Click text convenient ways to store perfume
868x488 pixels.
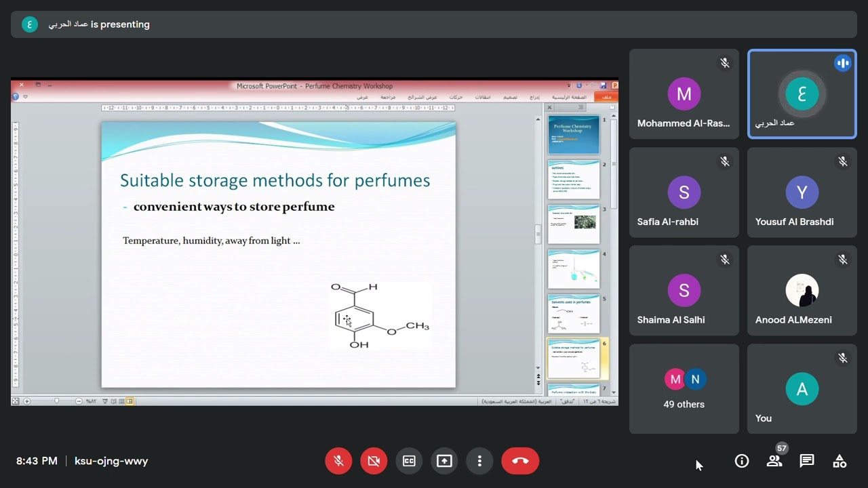coord(234,207)
